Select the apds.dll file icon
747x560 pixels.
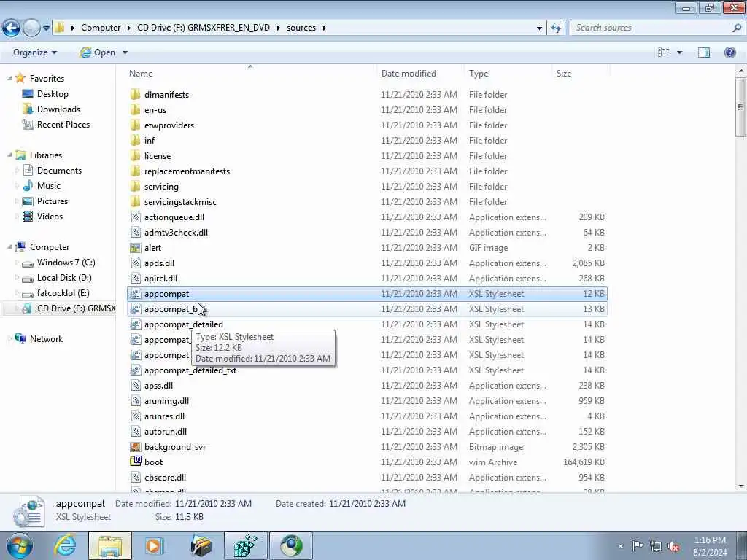(136, 262)
